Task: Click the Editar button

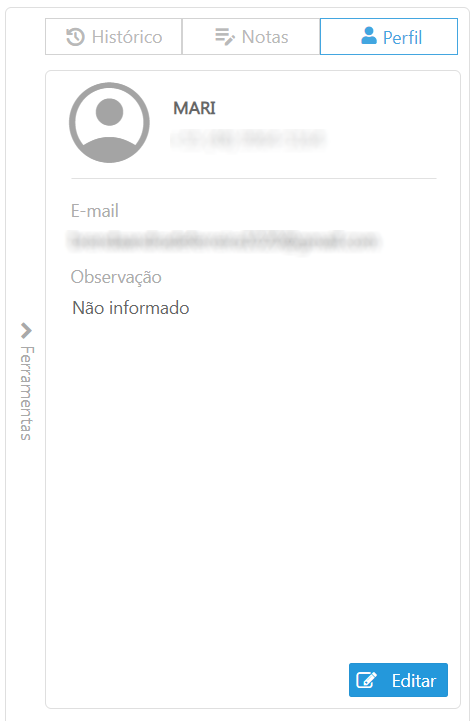Action: (x=398, y=680)
